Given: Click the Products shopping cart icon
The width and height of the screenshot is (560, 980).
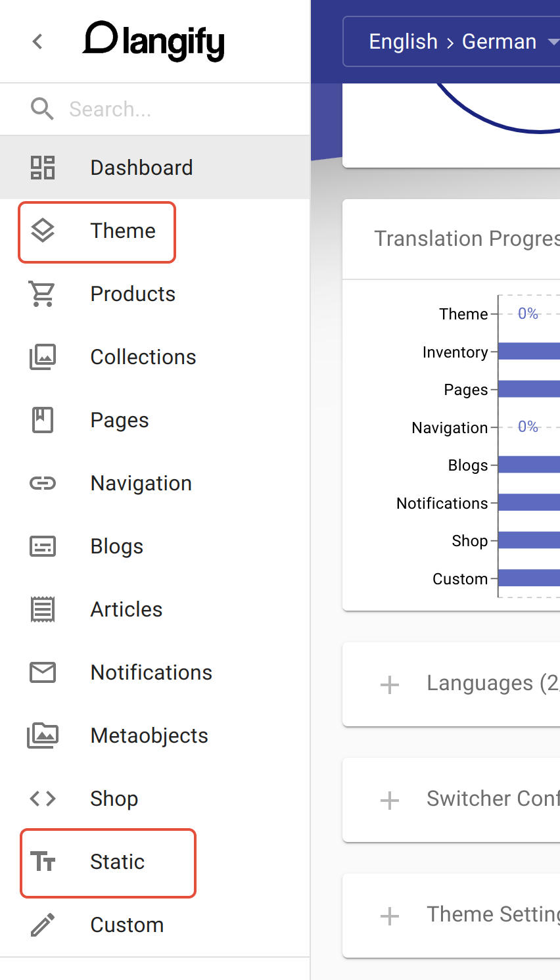Looking at the screenshot, I should pyautogui.click(x=43, y=294).
